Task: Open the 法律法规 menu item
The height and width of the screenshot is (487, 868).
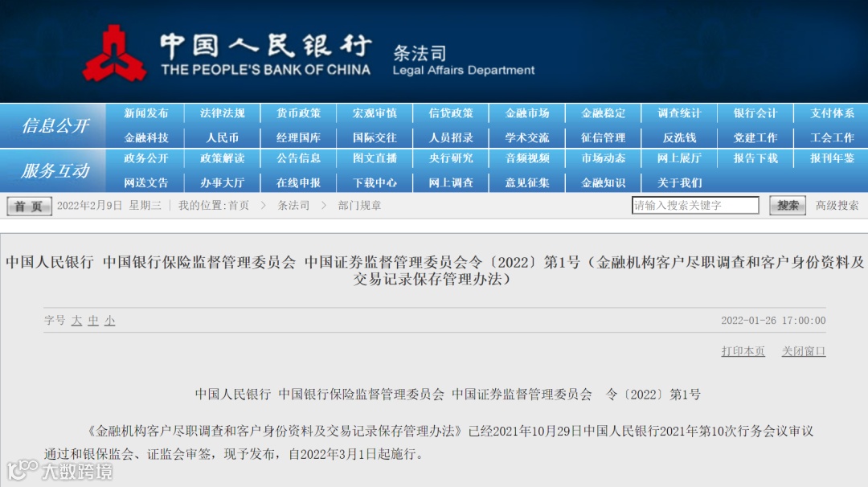Action: pyautogui.click(x=222, y=113)
